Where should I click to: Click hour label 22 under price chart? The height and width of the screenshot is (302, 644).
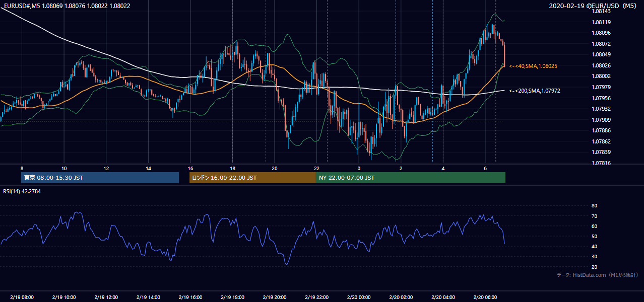tap(316, 168)
